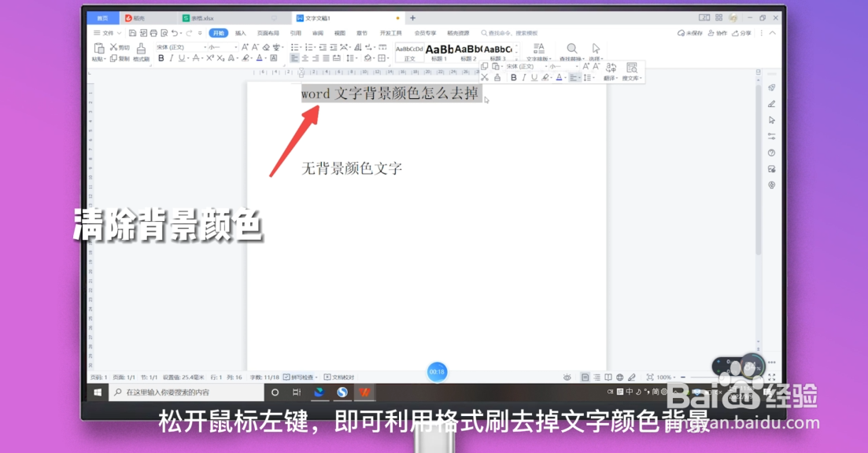Apply subscript X₂ formatting
Screen dimensions: 868x453
220,58
